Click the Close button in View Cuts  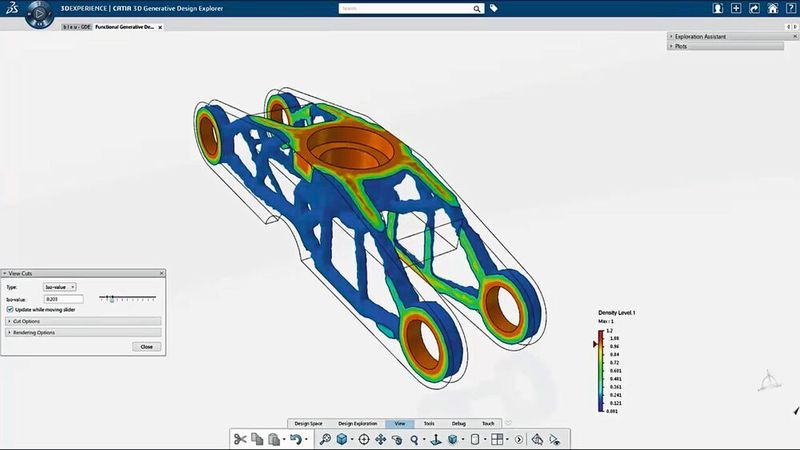pyautogui.click(x=146, y=346)
